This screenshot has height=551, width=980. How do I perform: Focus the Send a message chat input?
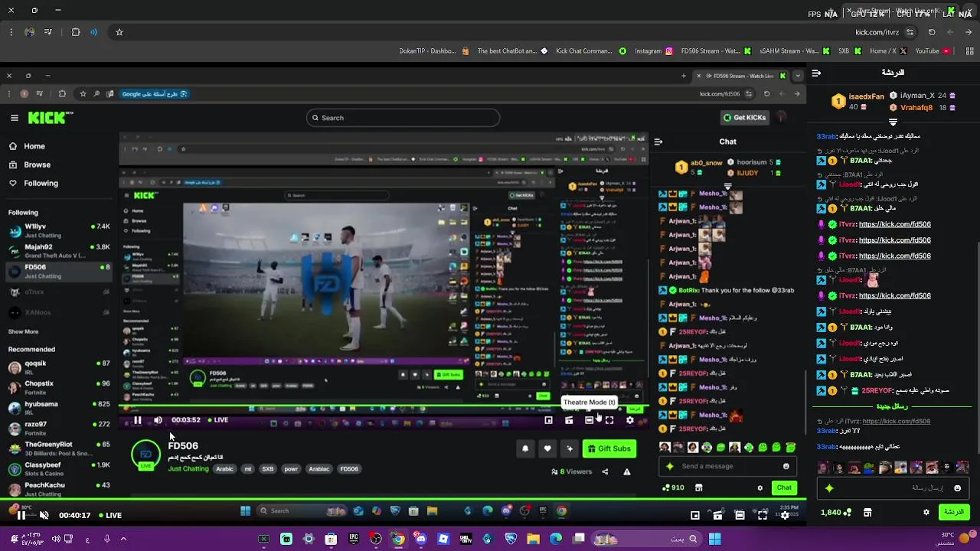point(727,466)
